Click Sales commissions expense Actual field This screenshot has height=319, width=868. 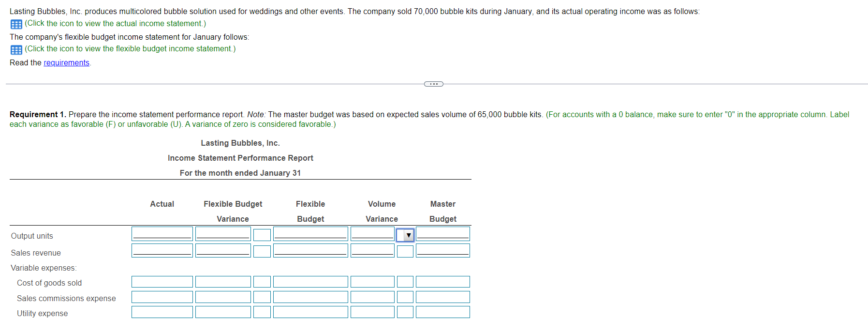[162, 297]
